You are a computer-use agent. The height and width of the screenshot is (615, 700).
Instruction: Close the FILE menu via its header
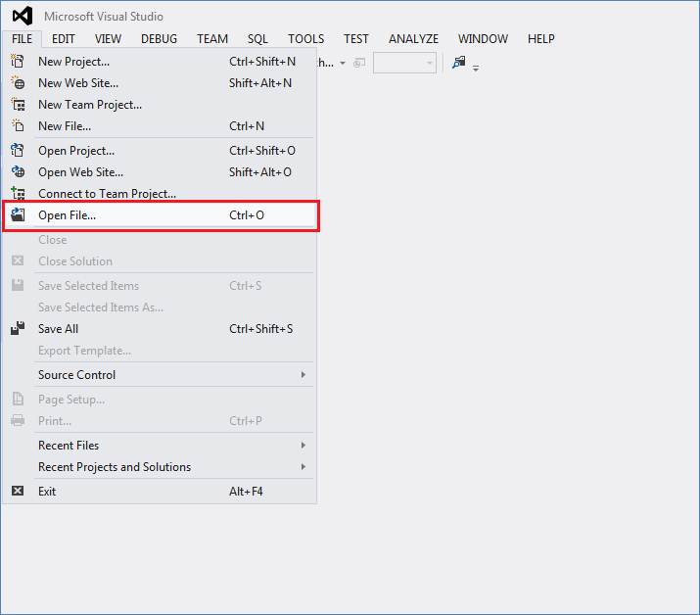point(22,39)
